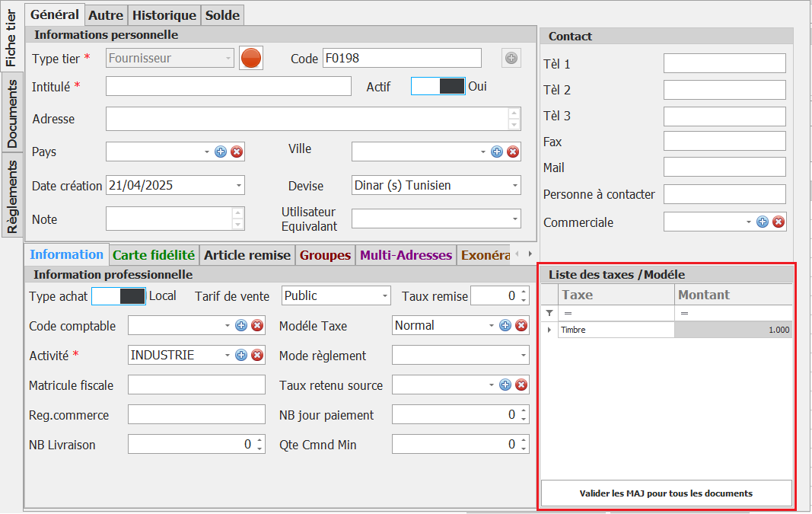Open the Documents side tab
This screenshot has height=514, width=812.
(12, 113)
